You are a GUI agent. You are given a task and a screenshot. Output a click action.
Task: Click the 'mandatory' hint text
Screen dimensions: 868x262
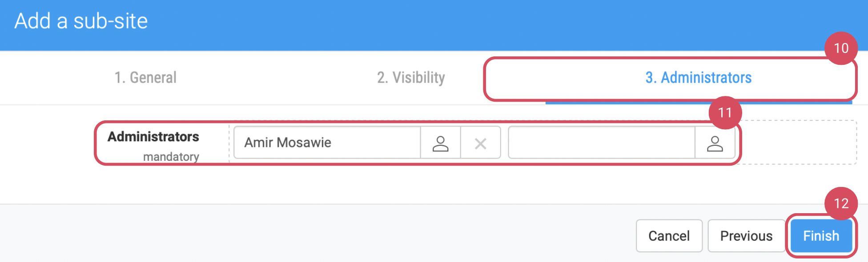tap(171, 157)
